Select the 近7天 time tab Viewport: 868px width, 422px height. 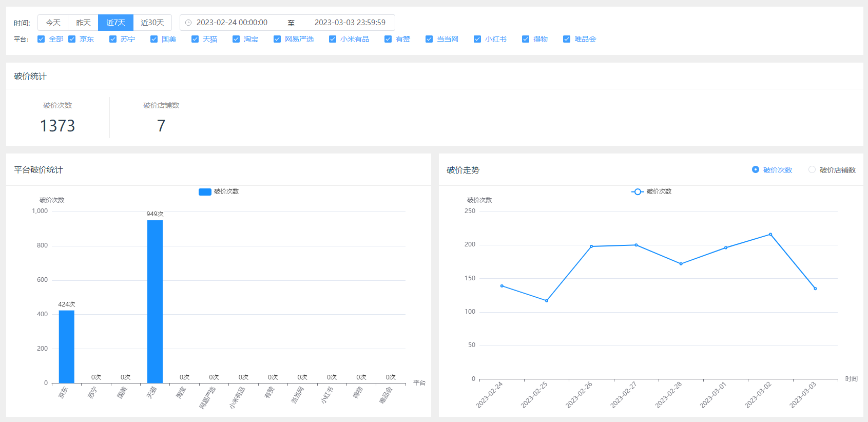115,23
